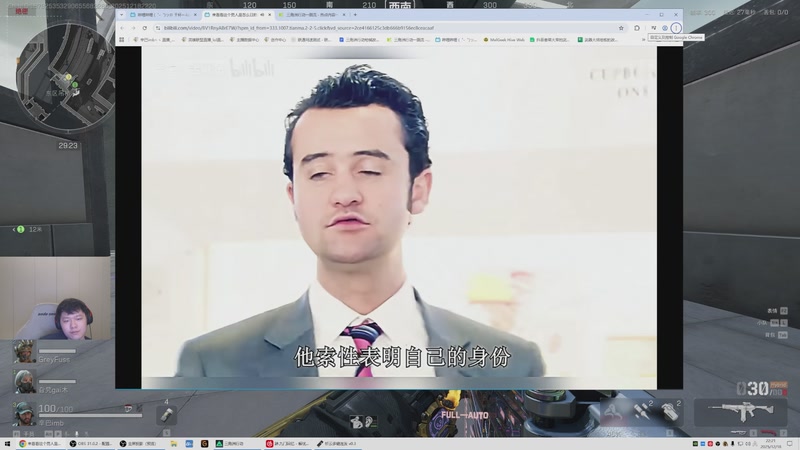The image size is (800, 450).
Task: Open the brown G app taskbar icon
Action: pyautogui.click(x=204, y=444)
